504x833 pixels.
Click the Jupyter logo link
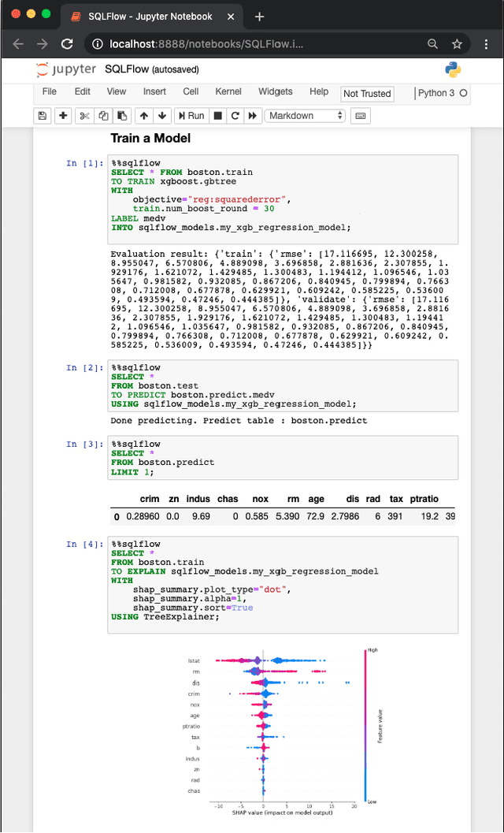(66, 70)
